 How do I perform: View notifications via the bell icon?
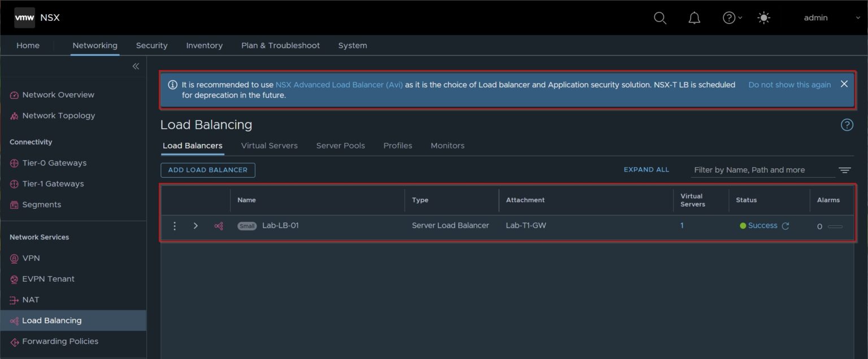694,17
